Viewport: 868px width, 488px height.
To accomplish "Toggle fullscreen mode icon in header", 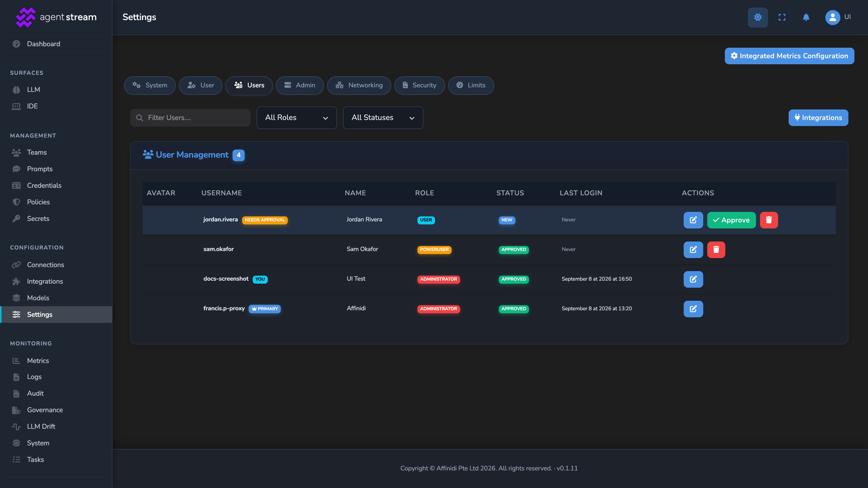I will coord(782,17).
